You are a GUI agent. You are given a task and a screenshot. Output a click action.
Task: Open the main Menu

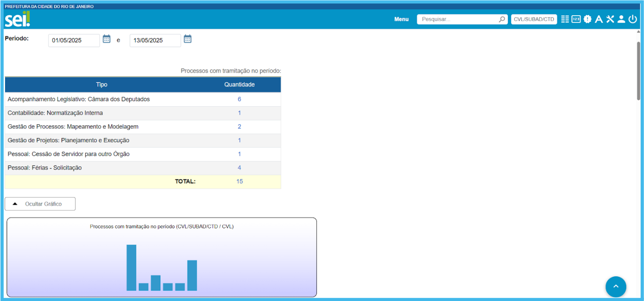coord(401,19)
